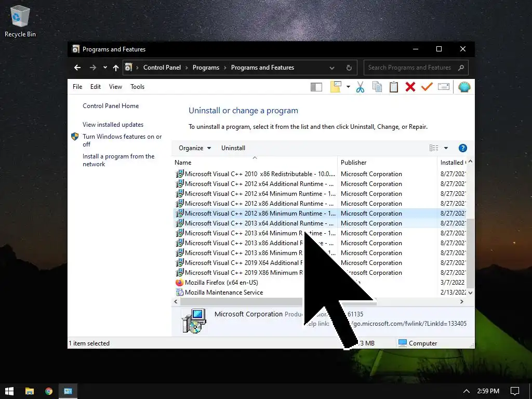Click the clipboard Paste icon
Viewport: 532px width, 399px height.
[x=394, y=87]
